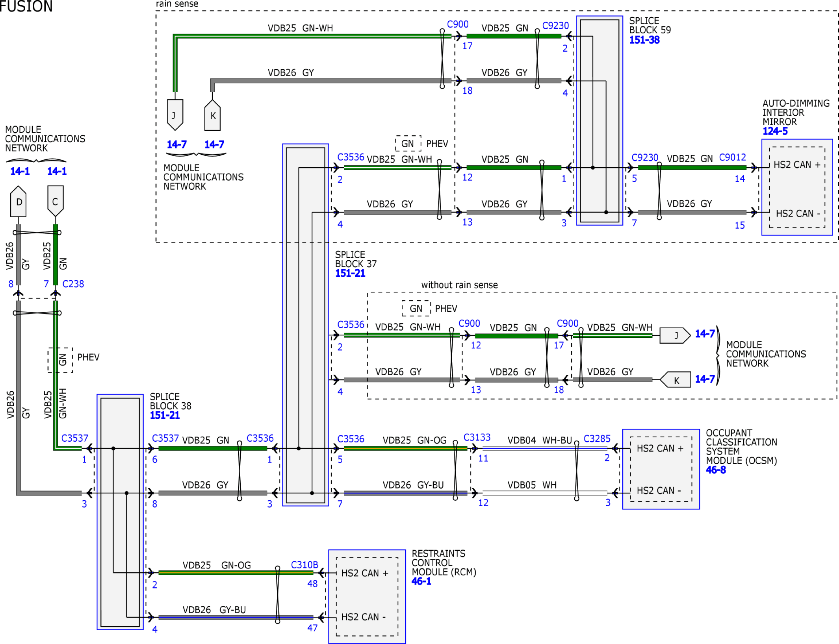Open the 14-7 link below rain sense K connector

point(214,144)
